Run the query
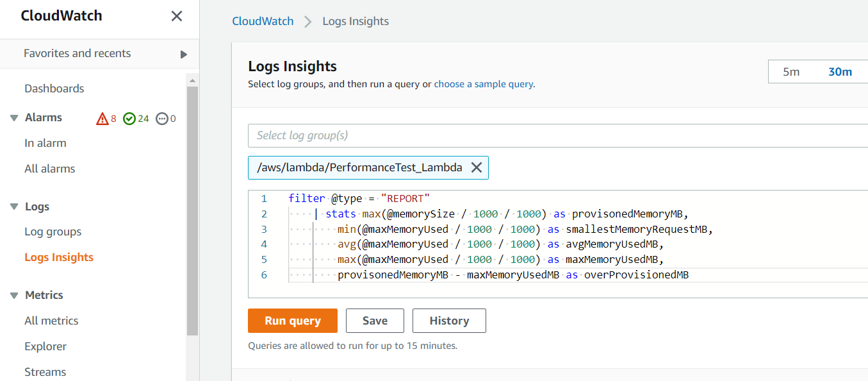 point(293,321)
